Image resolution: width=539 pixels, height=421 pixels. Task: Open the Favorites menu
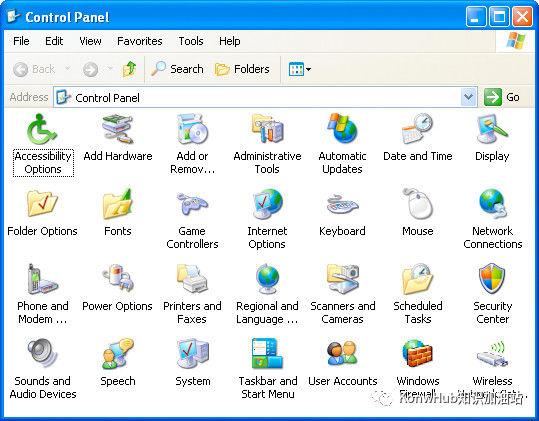click(140, 41)
